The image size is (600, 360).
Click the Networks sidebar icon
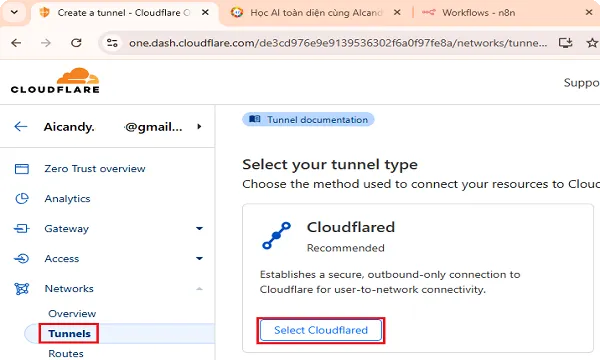point(22,288)
